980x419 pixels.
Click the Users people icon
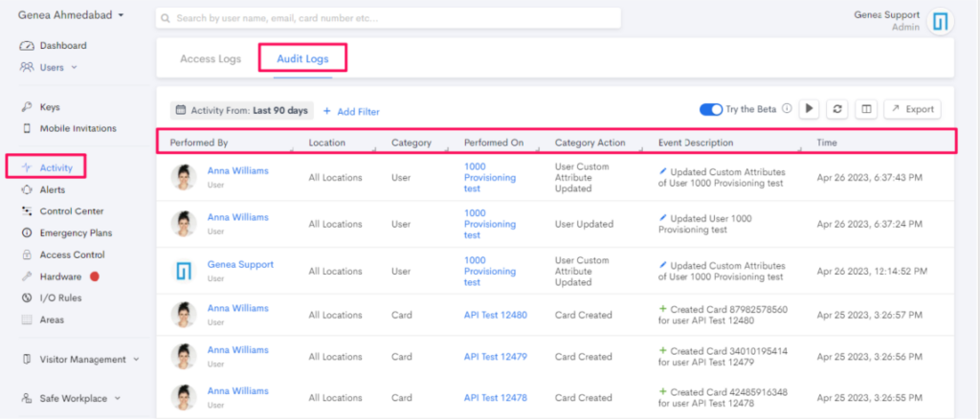click(x=26, y=67)
